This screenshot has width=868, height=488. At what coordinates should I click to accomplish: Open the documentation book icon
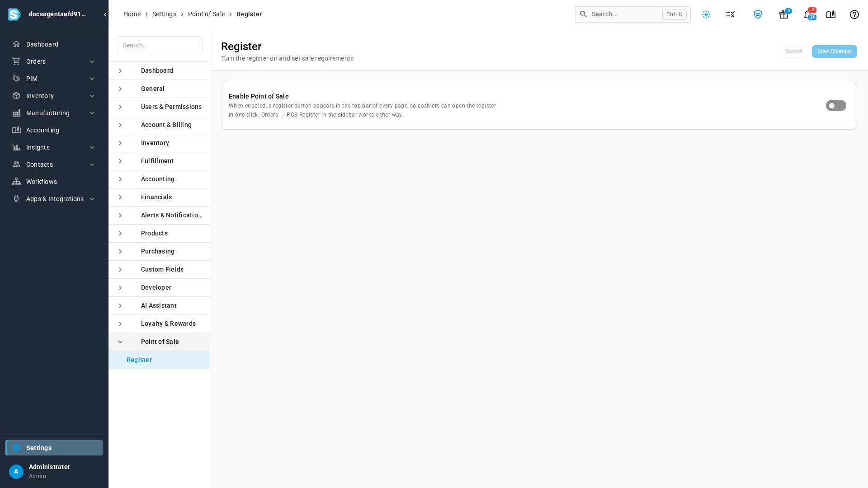click(831, 14)
